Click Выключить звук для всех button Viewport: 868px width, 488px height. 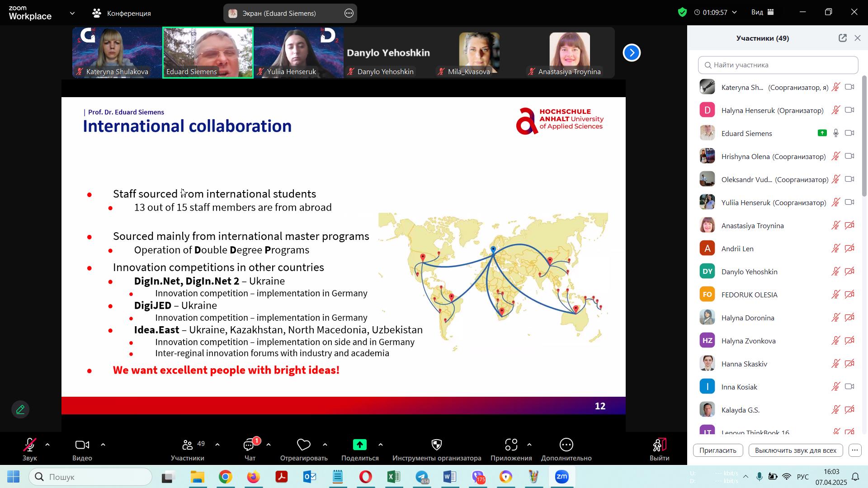coord(795,450)
